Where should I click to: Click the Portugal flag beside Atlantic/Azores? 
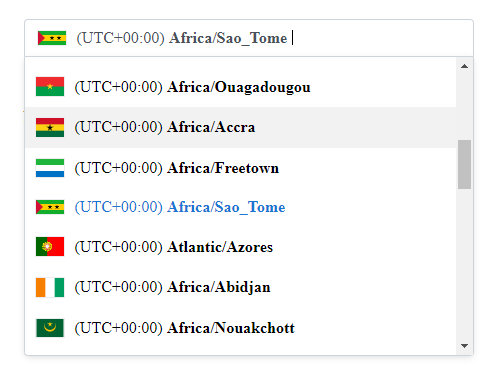(50, 247)
